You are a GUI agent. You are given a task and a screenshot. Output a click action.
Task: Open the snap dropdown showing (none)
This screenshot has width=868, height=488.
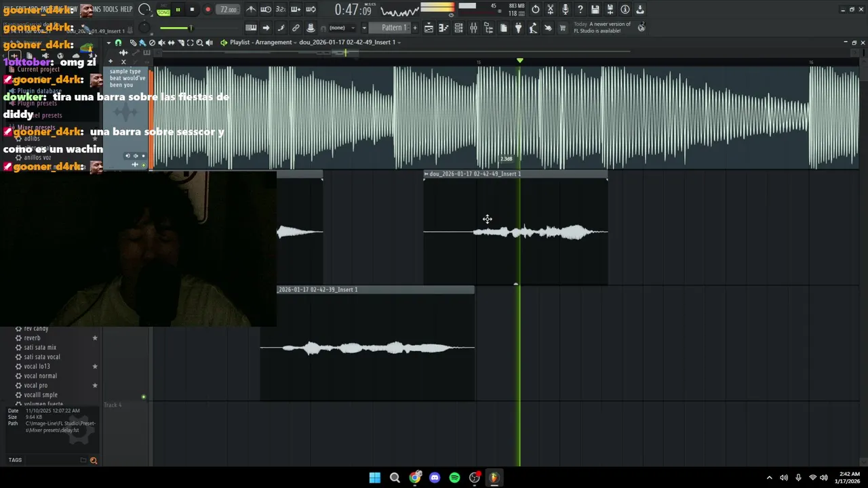click(342, 28)
